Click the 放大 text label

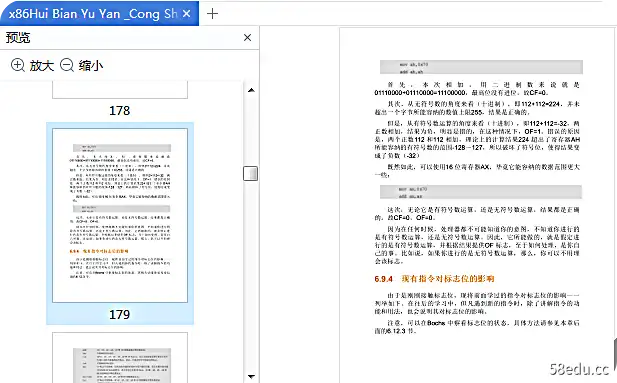click(x=42, y=65)
